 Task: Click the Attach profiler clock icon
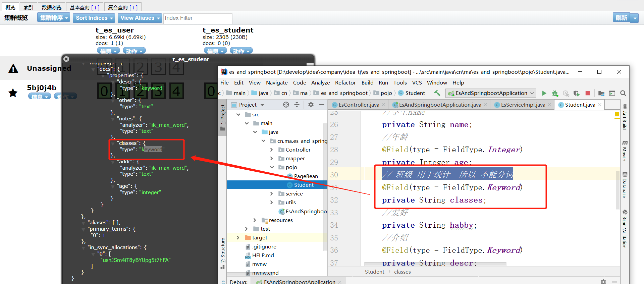point(566,93)
